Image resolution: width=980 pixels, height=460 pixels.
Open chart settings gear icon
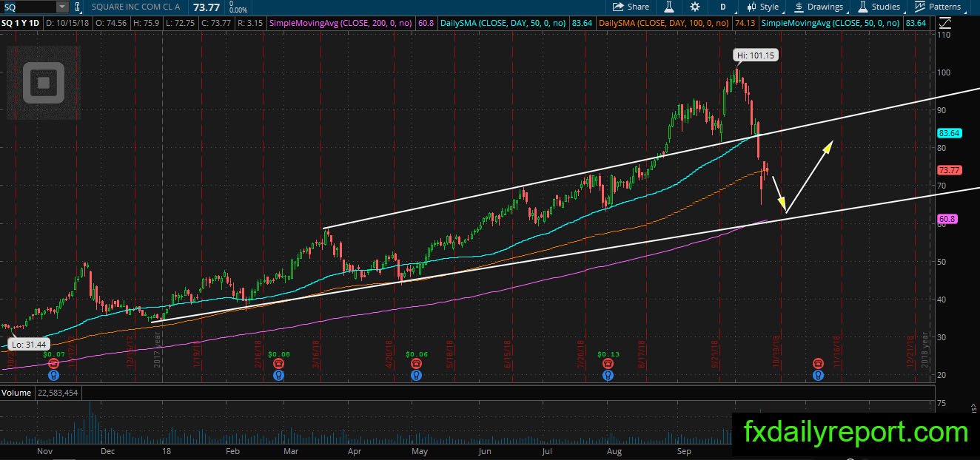coord(694,7)
